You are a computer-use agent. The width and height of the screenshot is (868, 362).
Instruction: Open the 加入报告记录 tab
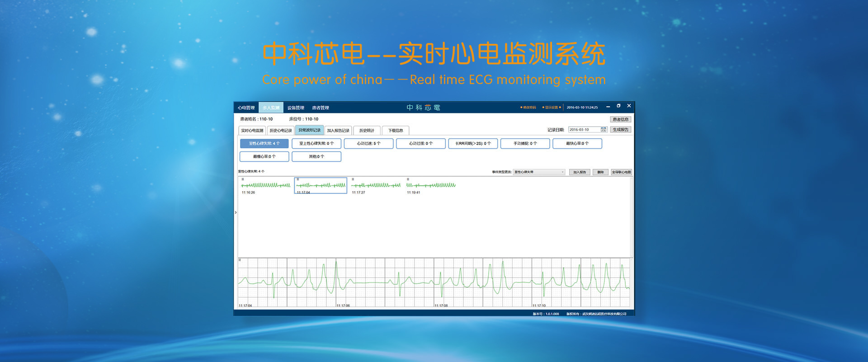tap(338, 131)
